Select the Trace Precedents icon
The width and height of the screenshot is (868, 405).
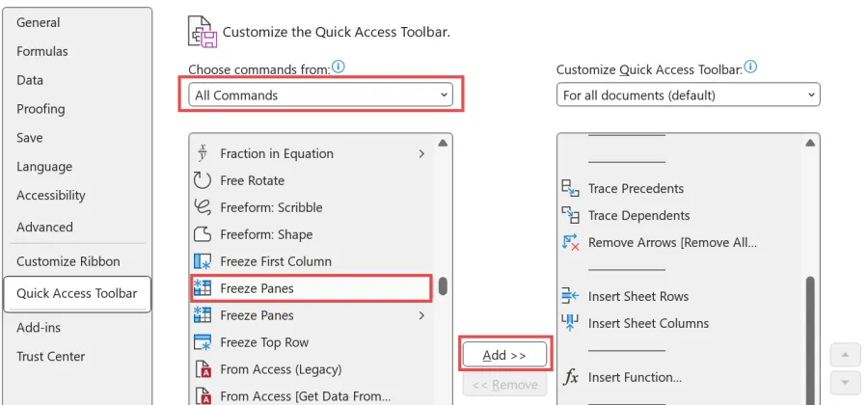click(x=570, y=188)
